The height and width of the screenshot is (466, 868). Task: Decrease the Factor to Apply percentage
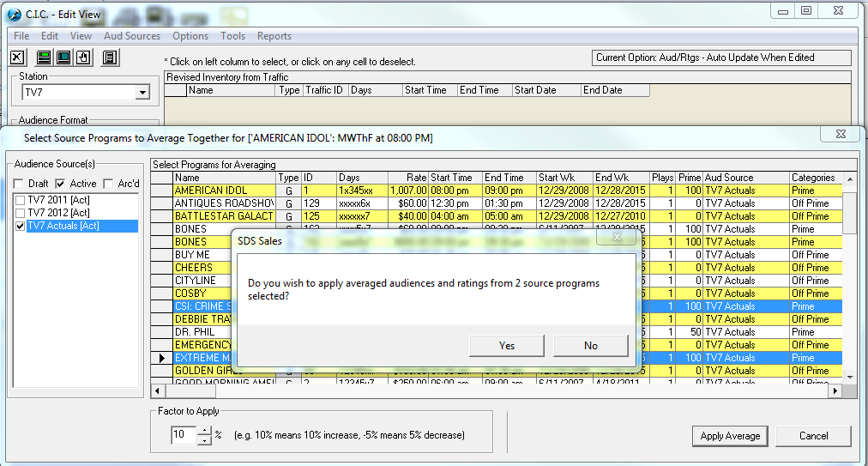204,439
